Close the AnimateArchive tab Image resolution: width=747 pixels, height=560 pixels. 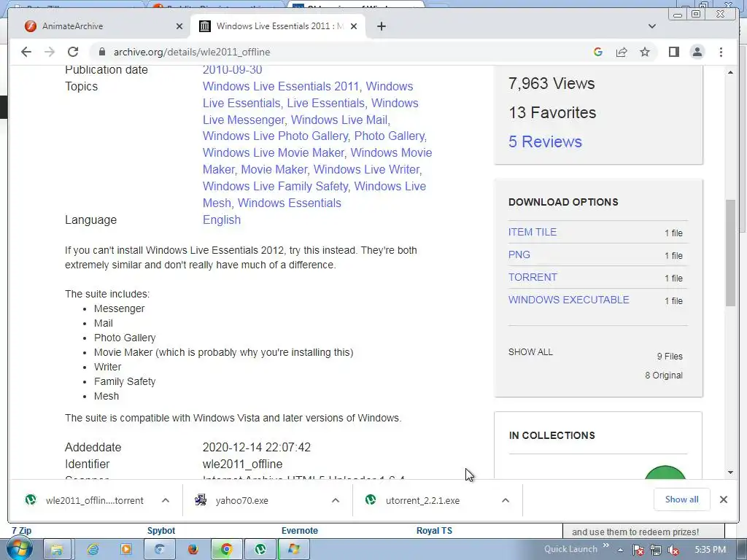(179, 26)
